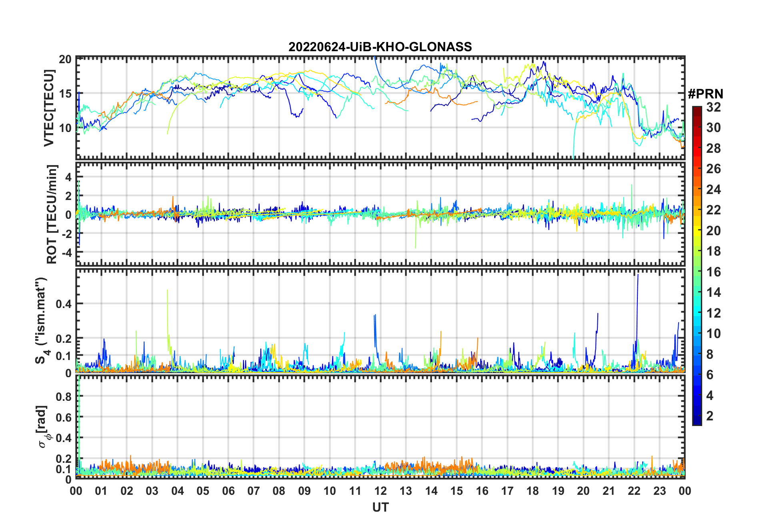Viewport: 761px width, 532px height.
Task: Click colorbar tick label 14
Action: (714, 292)
